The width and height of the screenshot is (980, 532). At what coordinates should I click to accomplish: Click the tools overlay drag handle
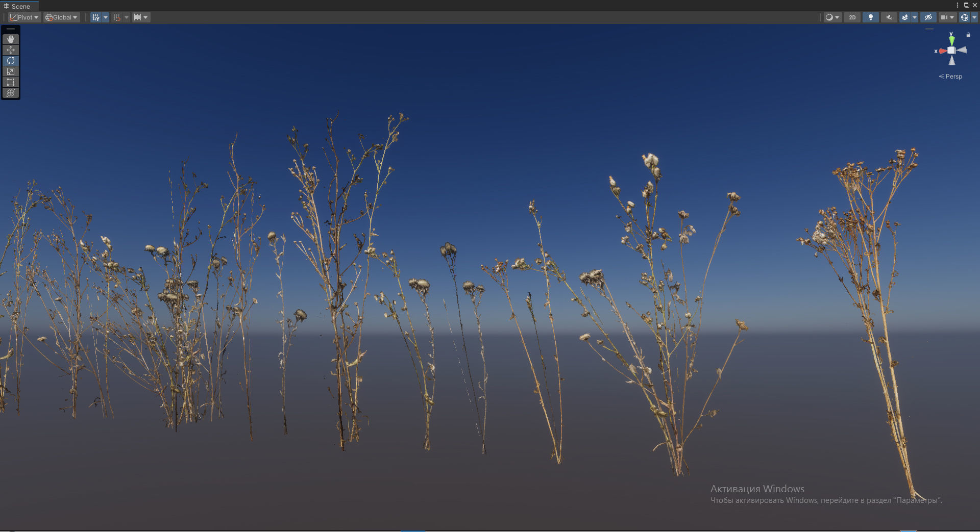click(x=11, y=30)
